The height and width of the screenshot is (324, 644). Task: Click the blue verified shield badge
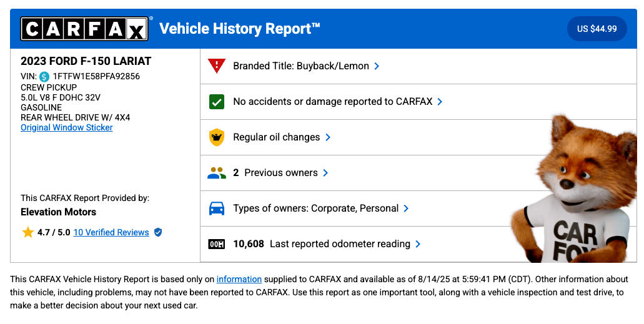(x=158, y=232)
